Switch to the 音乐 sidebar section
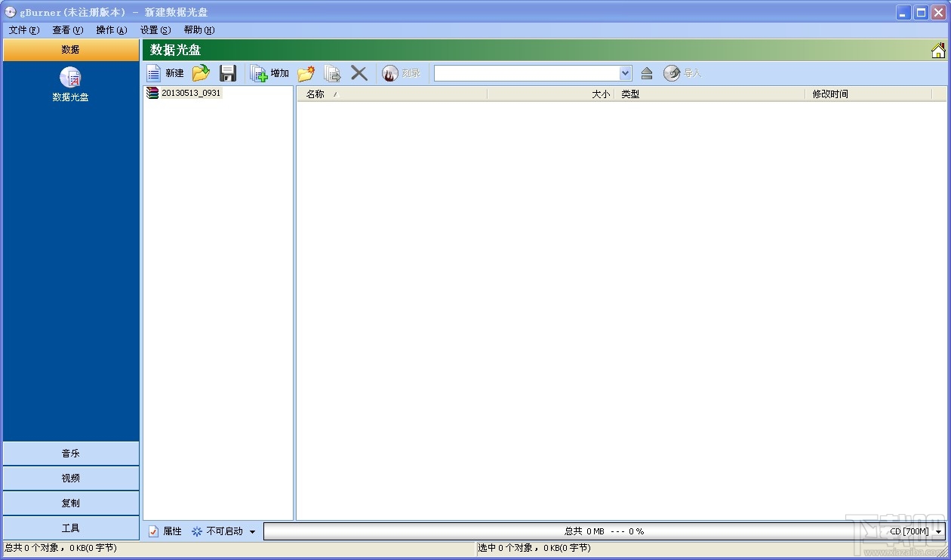Screen dimensions: 951x560 (71, 454)
